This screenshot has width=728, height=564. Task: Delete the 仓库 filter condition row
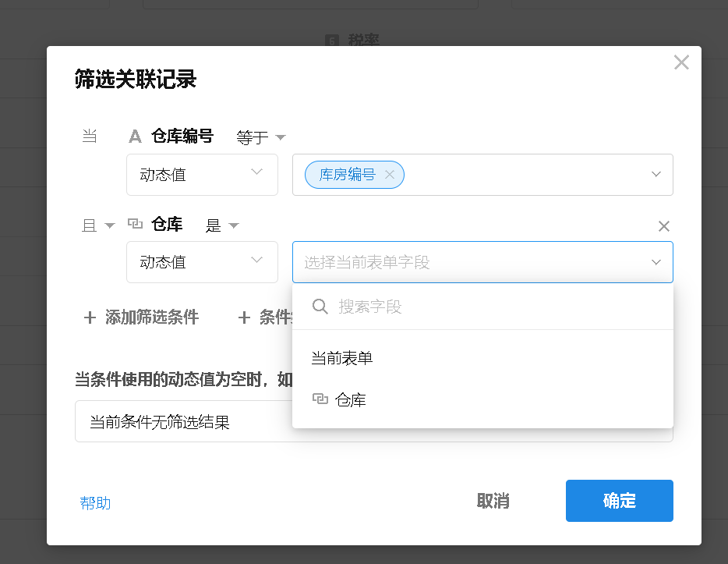point(664,226)
